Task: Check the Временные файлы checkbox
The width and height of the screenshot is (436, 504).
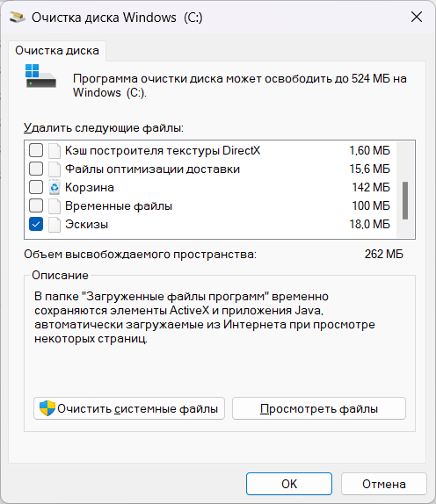Action: click(x=36, y=205)
